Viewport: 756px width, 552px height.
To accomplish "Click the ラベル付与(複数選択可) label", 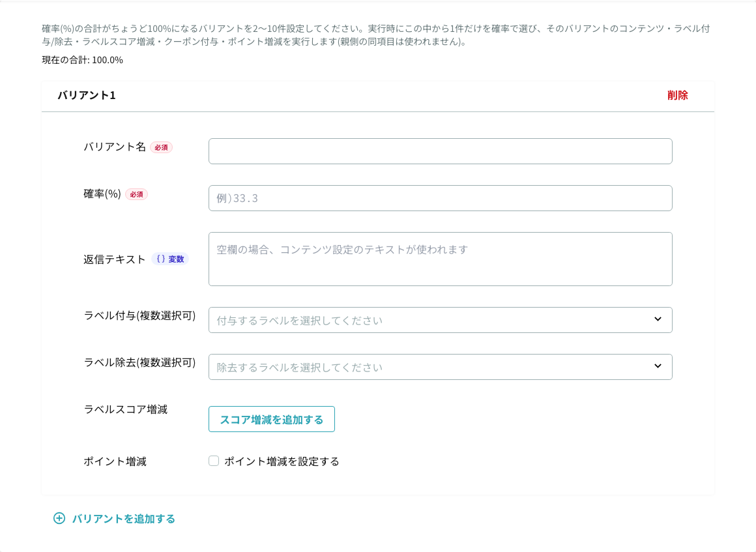I will click(140, 316).
